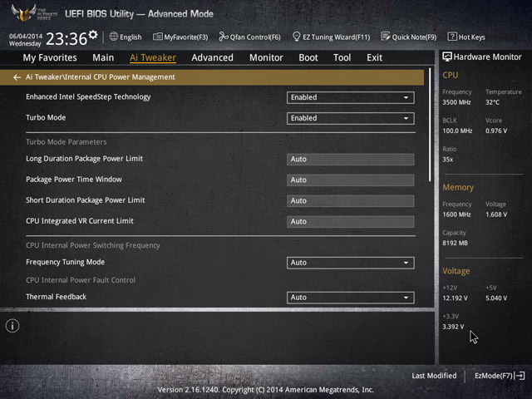Open MyFavorite(F3) folder icon
This screenshot has width=532, height=399.
158,37
